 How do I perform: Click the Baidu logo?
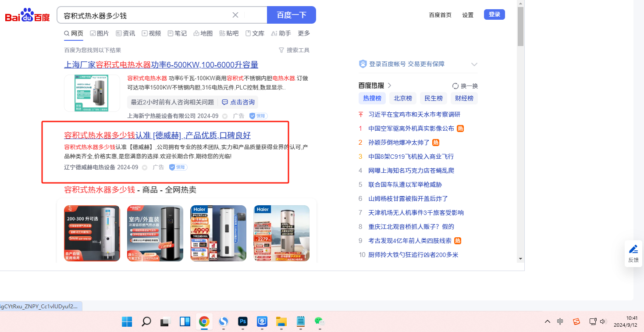click(27, 15)
